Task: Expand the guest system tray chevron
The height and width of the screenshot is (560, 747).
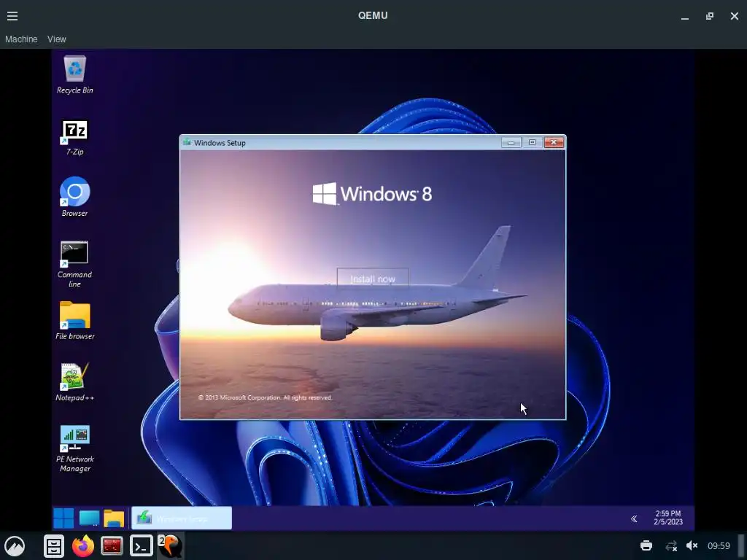Action: (634, 518)
